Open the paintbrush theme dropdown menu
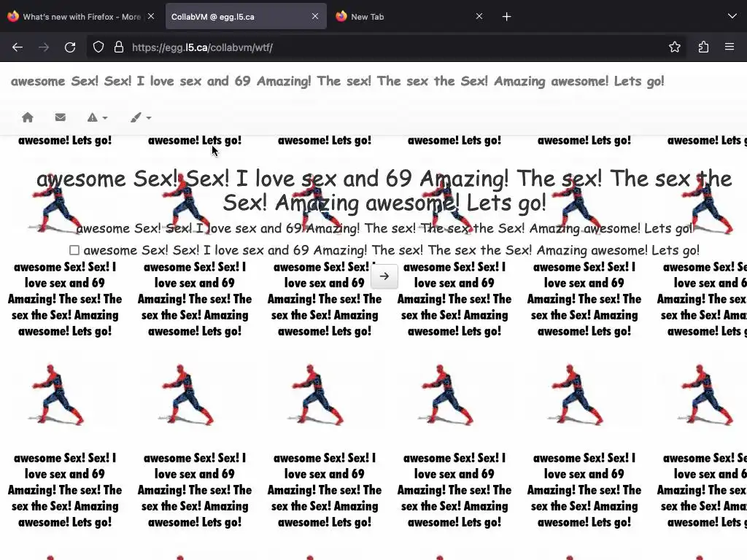The width and height of the screenshot is (747, 560). pos(141,117)
